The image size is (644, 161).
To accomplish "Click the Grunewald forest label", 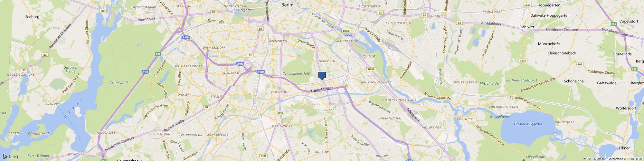I will click(118, 83).
